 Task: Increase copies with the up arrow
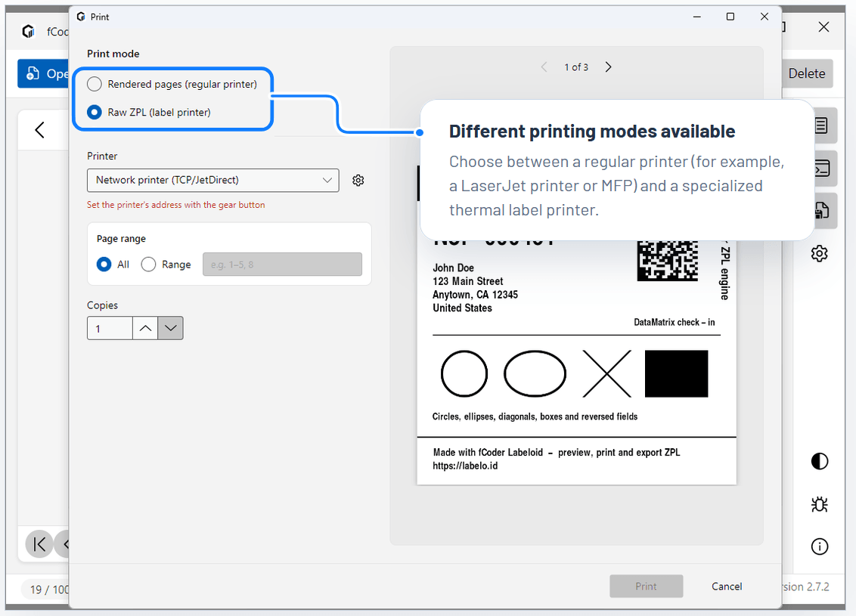pos(145,329)
